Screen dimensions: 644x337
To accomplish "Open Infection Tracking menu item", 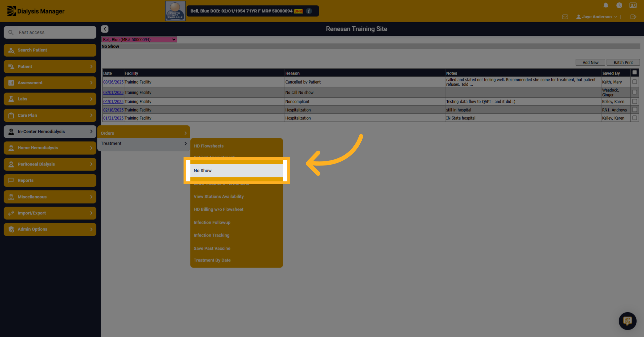I will 237,235.
